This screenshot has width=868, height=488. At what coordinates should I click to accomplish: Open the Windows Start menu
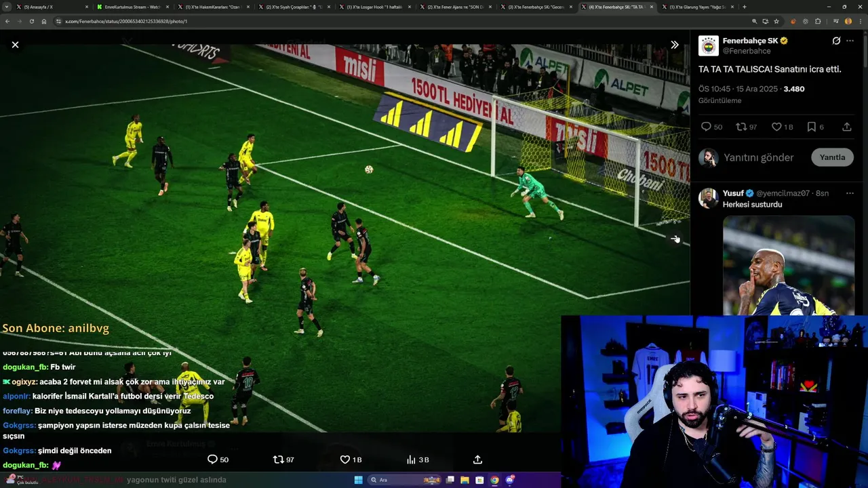pos(358,480)
